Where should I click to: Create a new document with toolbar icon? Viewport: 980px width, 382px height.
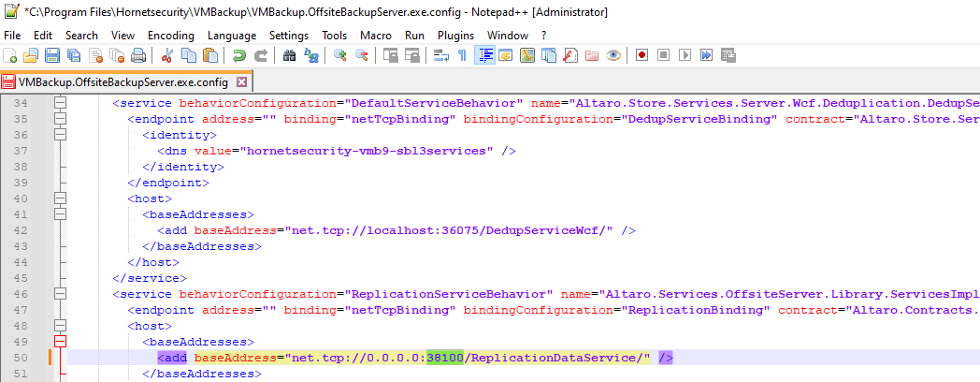point(10,56)
